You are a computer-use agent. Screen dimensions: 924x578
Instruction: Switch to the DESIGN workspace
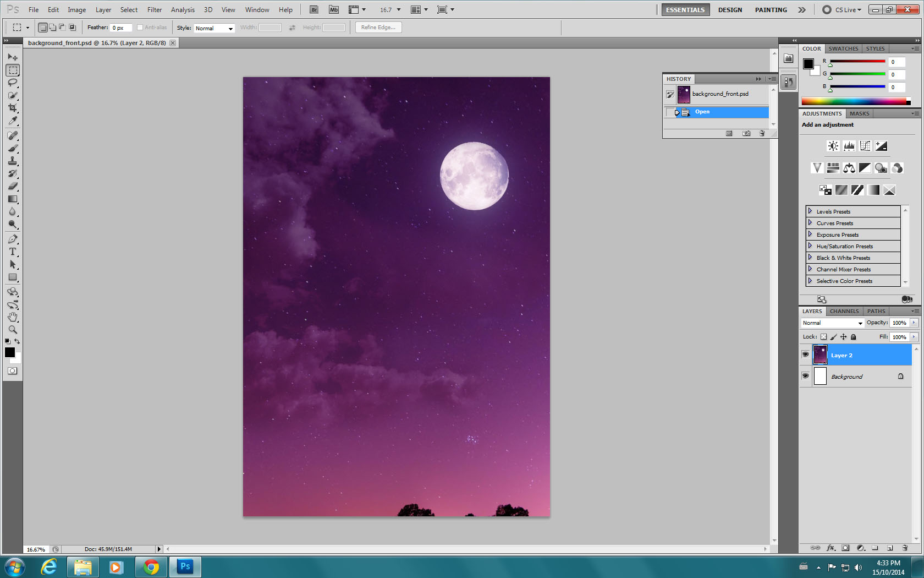click(730, 9)
